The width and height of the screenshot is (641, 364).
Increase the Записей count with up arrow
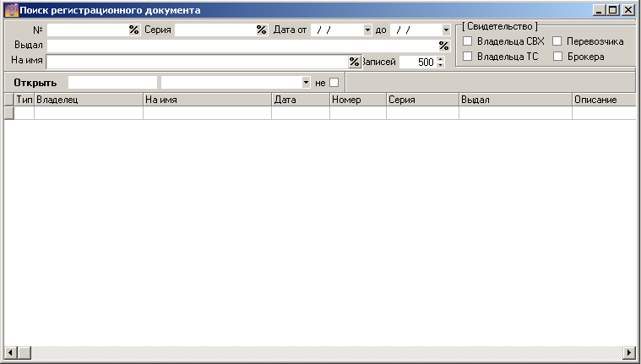440,59
